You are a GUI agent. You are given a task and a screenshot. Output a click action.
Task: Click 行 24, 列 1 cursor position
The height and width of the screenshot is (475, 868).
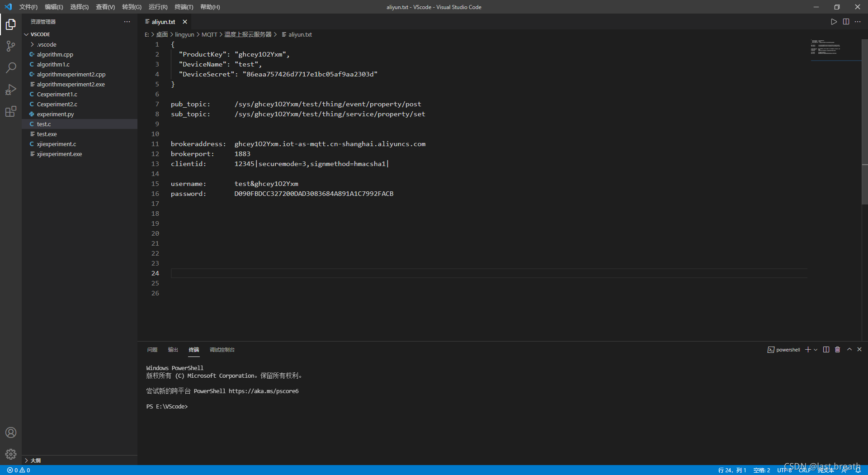pos(732,470)
